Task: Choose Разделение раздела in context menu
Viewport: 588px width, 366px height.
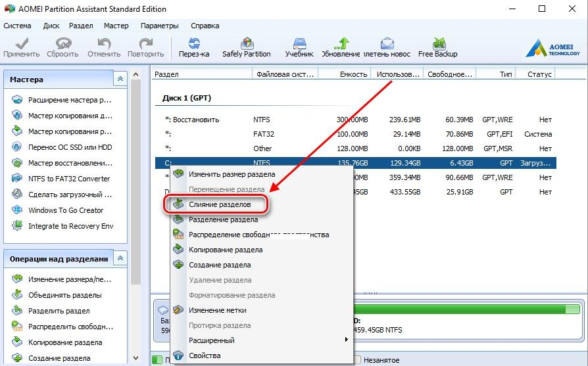Action: tap(262, 219)
